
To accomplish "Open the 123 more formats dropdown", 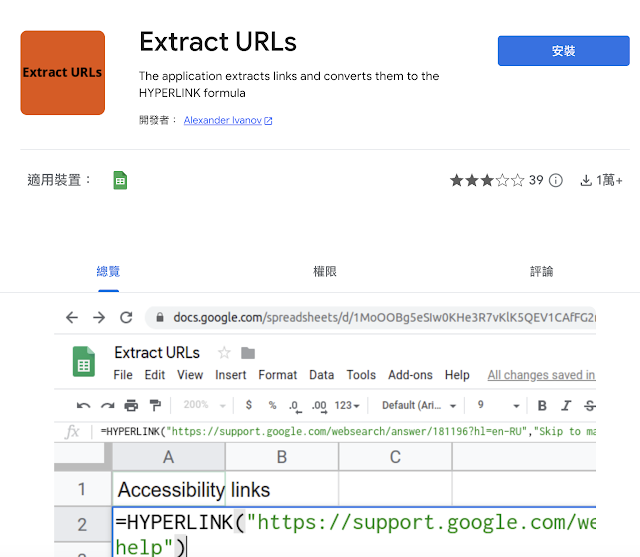I will (x=347, y=405).
